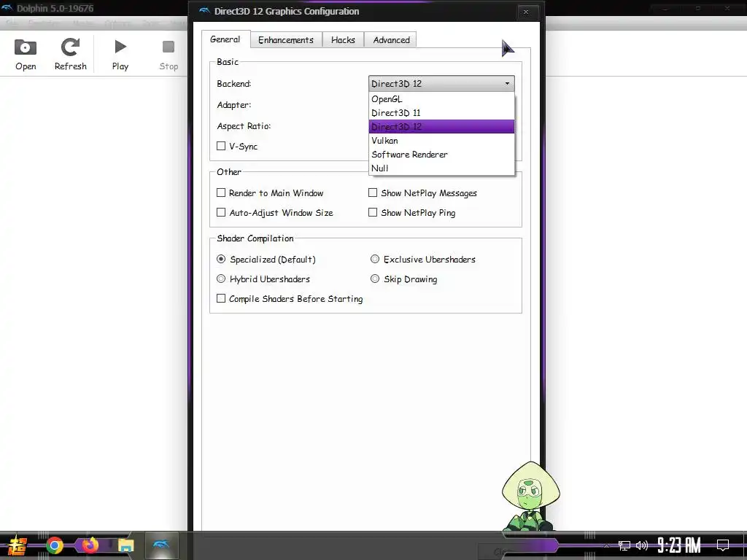747x560 pixels.
Task: Select Skip Drawing option
Action: 375,279
